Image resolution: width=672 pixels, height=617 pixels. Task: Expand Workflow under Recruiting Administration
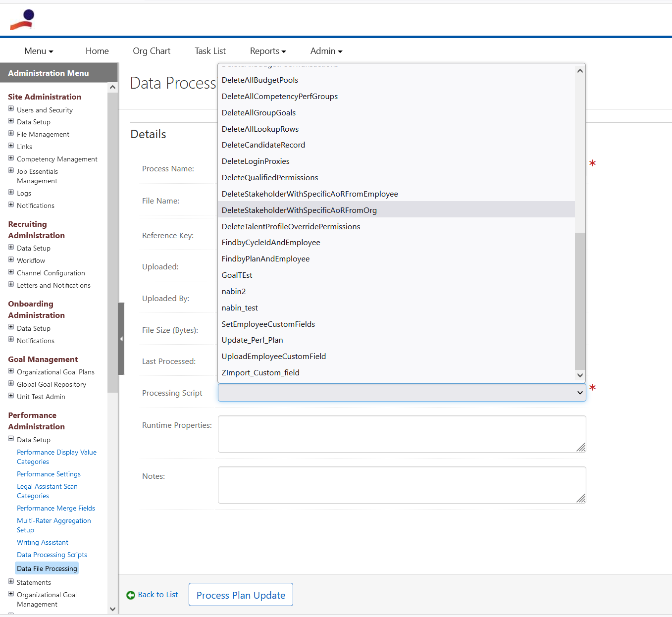(11, 259)
